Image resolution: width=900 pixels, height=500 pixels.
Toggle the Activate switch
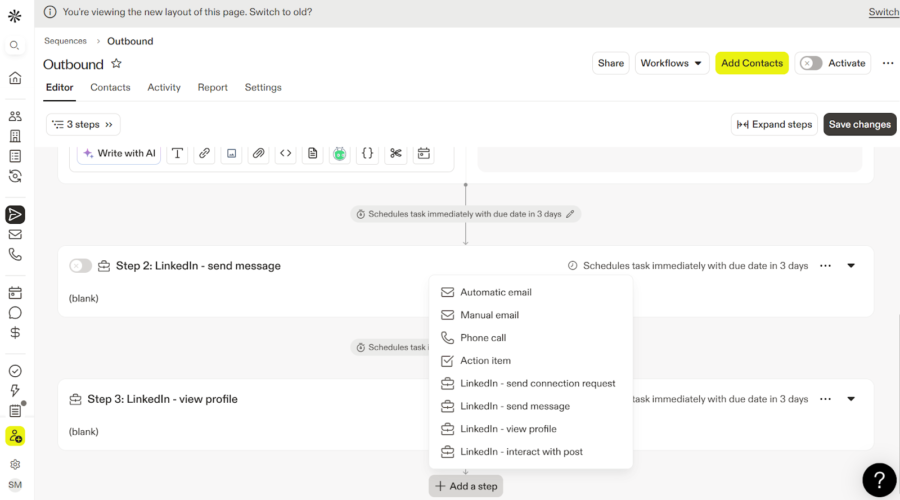(x=811, y=63)
